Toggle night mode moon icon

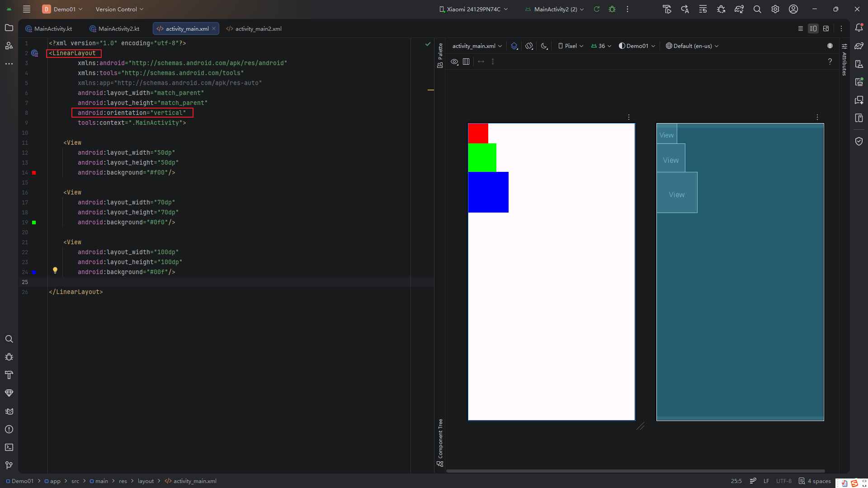click(x=544, y=46)
